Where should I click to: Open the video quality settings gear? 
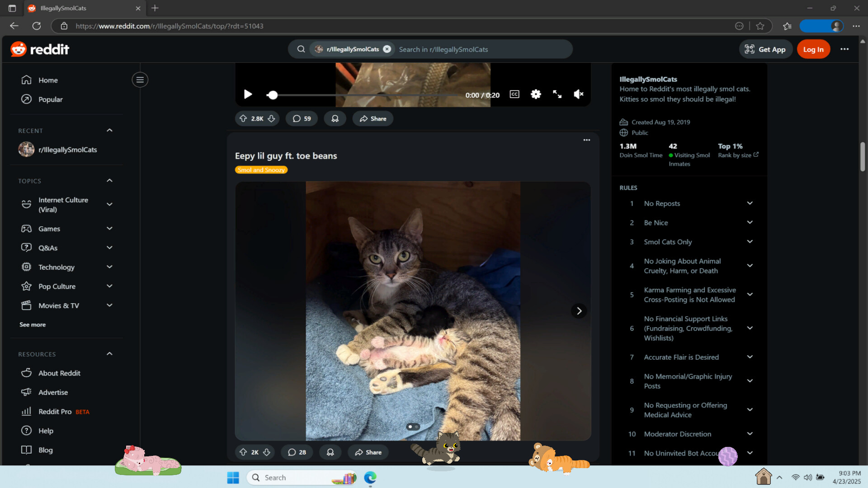(x=536, y=94)
